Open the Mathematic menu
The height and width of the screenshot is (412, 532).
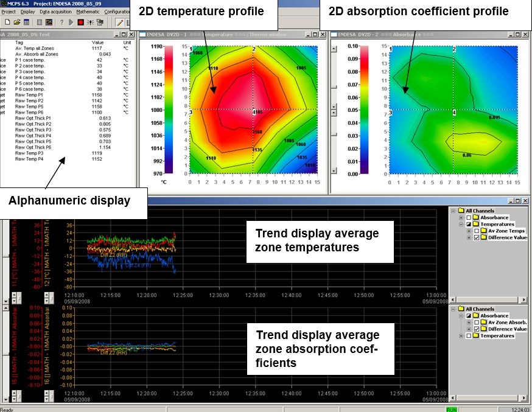(x=87, y=12)
